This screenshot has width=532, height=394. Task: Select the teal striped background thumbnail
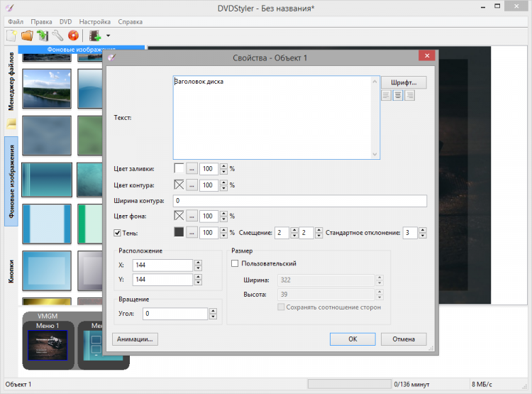click(47, 180)
